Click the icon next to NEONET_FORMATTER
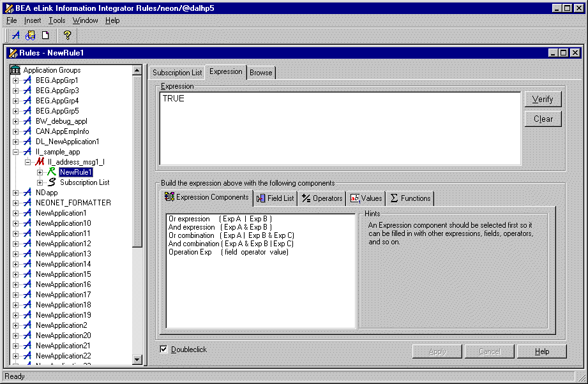The width and height of the screenshot is (588, 384). (x=27, y=203)
